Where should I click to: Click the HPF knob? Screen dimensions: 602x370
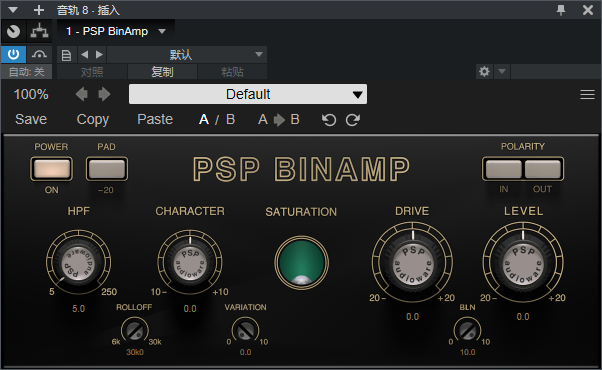click(x=79, y=263)
